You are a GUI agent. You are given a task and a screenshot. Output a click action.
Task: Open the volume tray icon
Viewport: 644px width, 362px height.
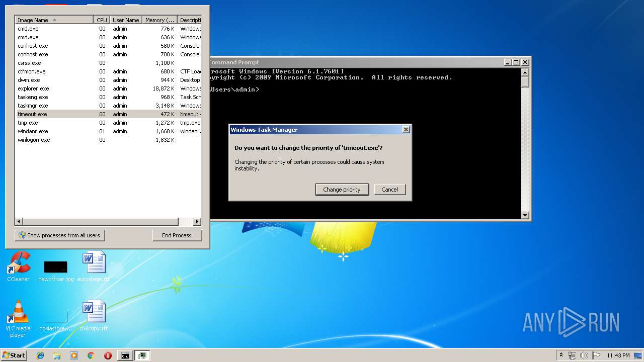point(584,355)
